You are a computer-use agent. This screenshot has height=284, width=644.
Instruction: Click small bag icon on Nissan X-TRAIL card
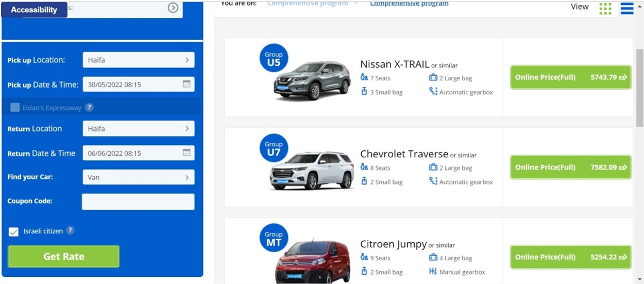click(x=364, y=91)
